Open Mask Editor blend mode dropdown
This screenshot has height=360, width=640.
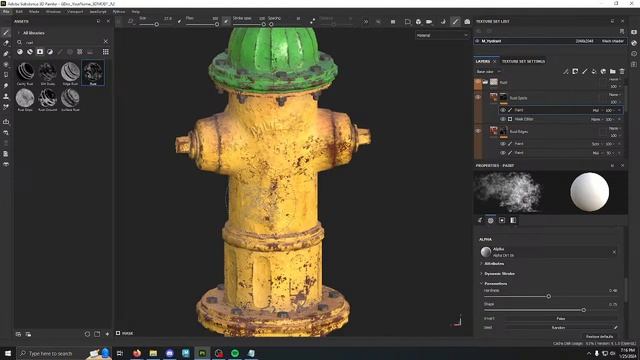coord(597,119)
